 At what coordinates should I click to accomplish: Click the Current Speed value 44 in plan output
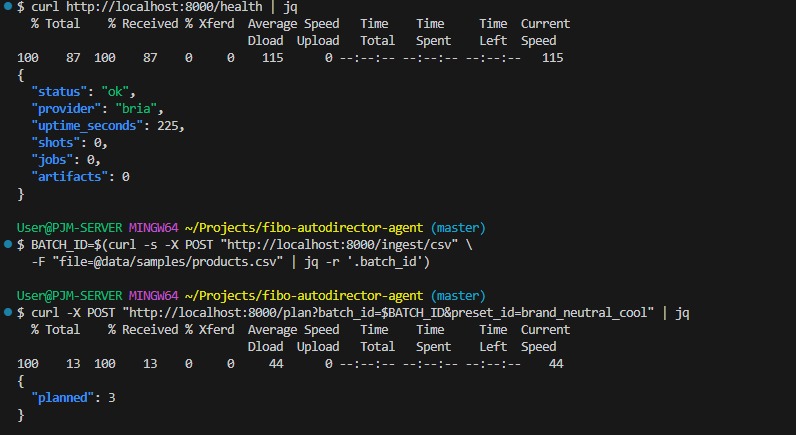tap(556, 364)
